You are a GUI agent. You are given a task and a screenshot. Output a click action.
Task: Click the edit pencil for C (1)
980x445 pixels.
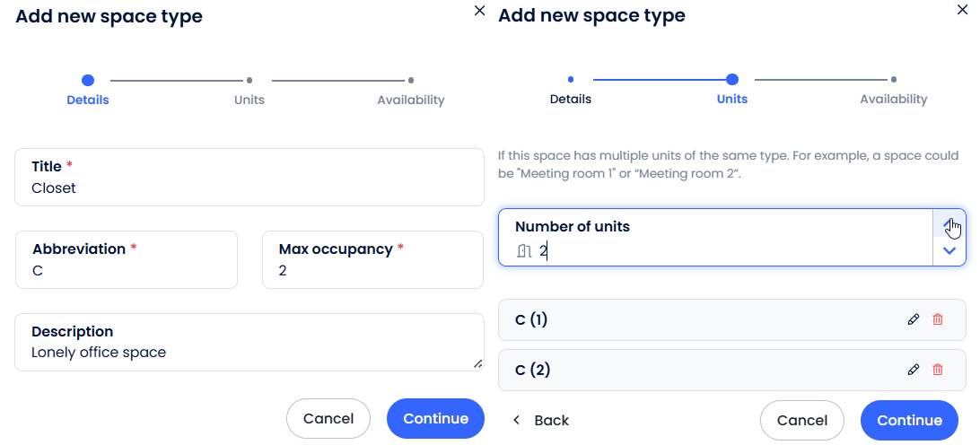coord(914,319)
